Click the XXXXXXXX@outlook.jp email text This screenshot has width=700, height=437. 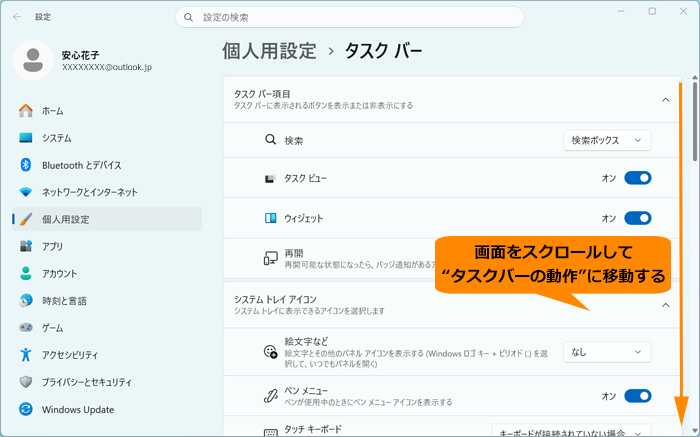click(x=107, y=67)
